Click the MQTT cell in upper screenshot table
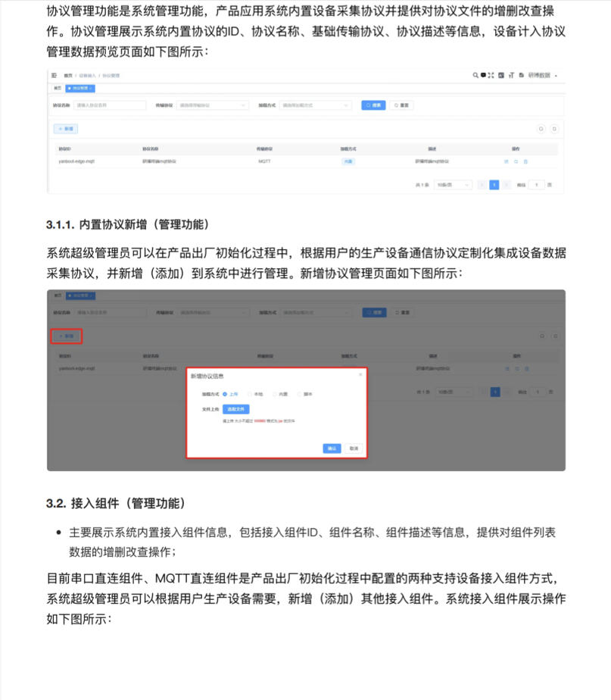The image size is (611, 700). (x=265, y=161)
